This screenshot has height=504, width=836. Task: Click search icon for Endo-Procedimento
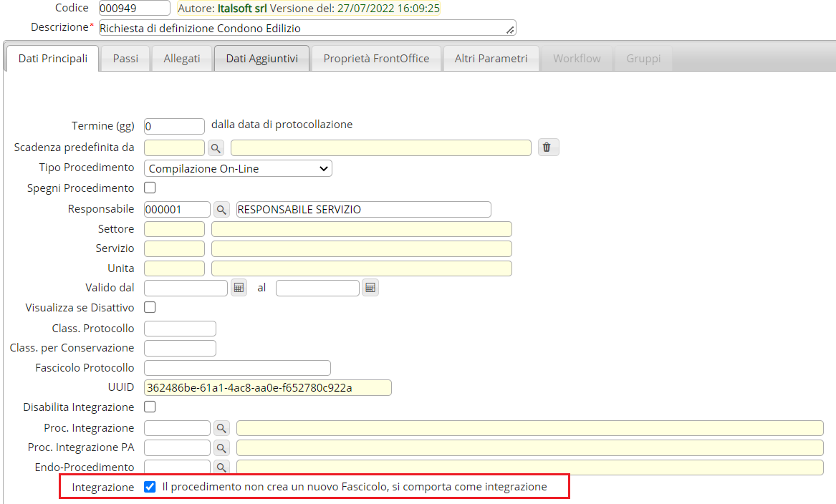[221, 467]
